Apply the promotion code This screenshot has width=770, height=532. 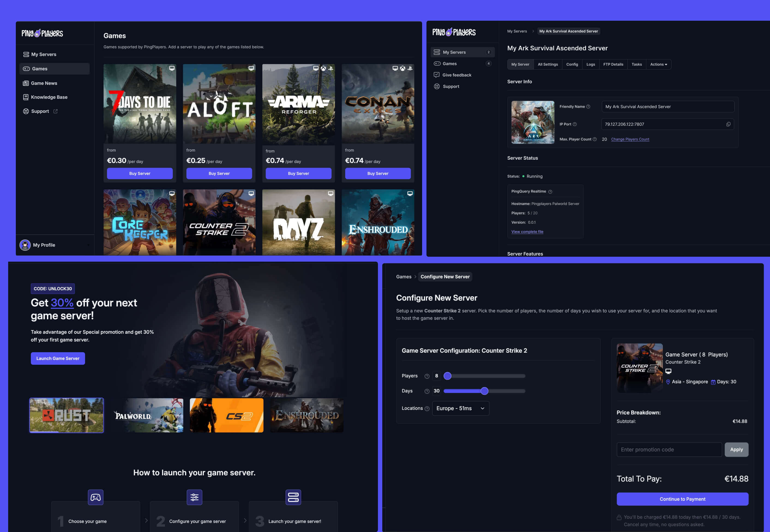[x=736, y=450]
